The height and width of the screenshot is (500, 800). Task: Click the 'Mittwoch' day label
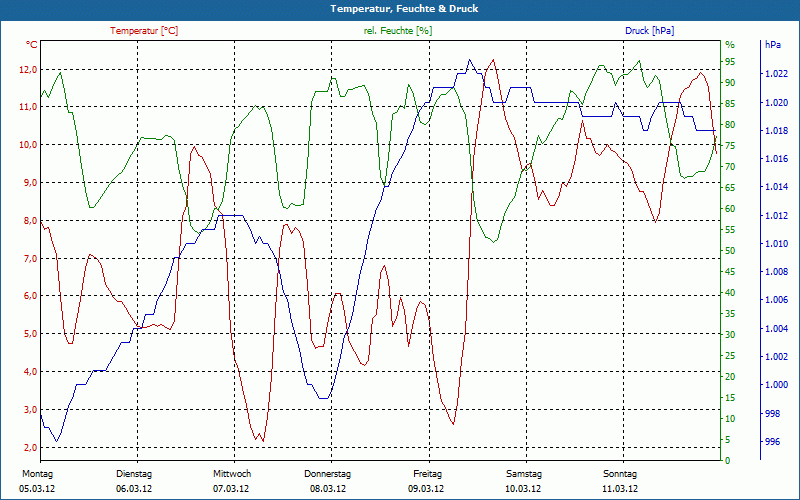[x=232, y=474]
